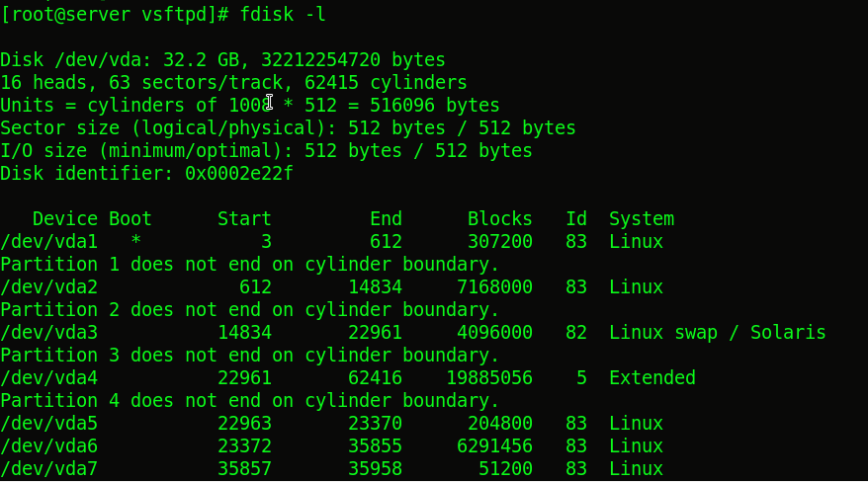Click the disk identifier value 0x0002e22f
This screenshot has width=868, height=482.
239,174
